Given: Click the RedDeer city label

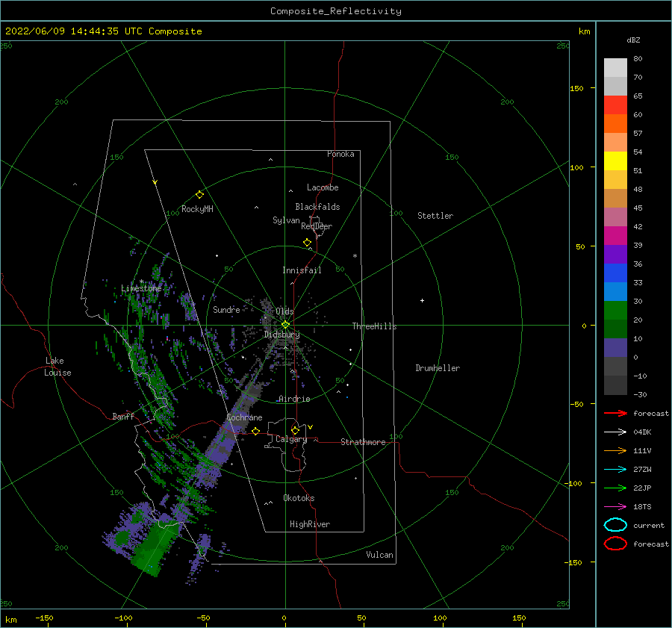Looking at the screenshot, I should click(x=317, y=226).
